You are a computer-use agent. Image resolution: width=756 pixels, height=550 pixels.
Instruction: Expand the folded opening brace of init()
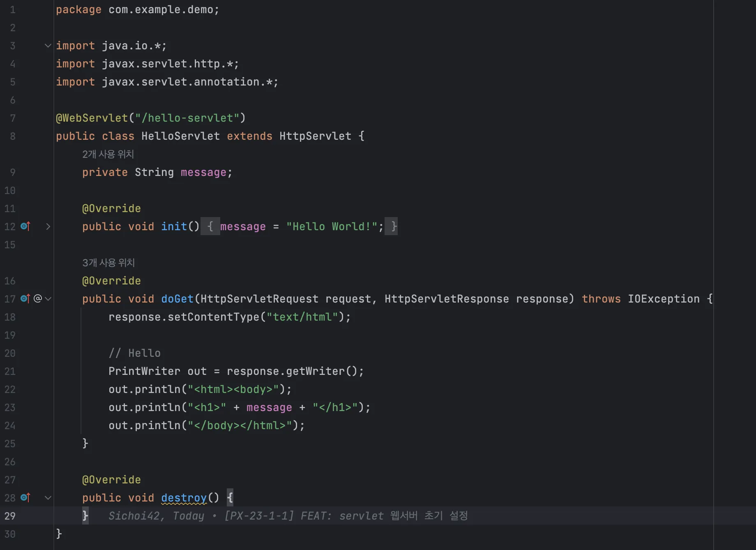[x=210, y=226]
